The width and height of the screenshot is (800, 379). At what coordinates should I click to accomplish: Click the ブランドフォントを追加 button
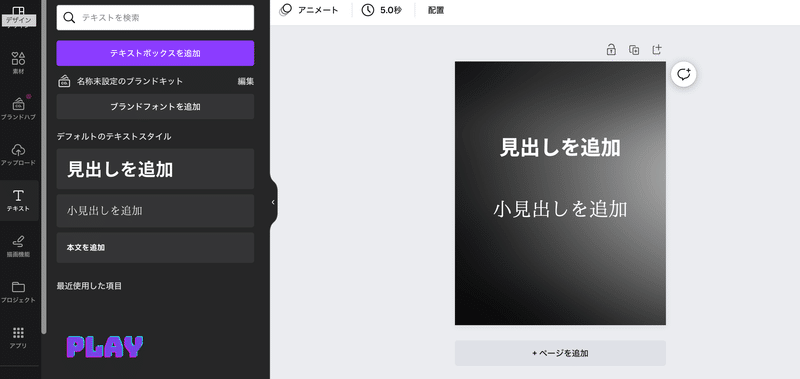pyautogui.click(x=155, y=107)
